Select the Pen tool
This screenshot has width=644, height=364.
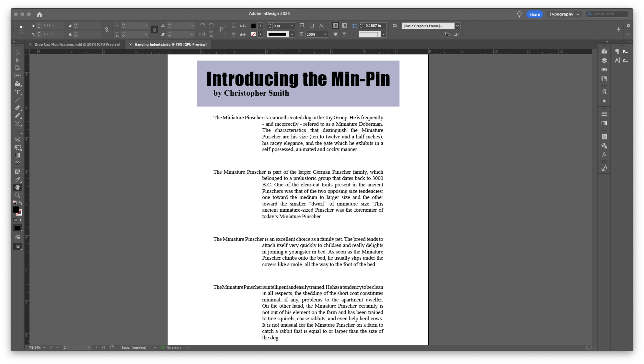coord(17,108)
